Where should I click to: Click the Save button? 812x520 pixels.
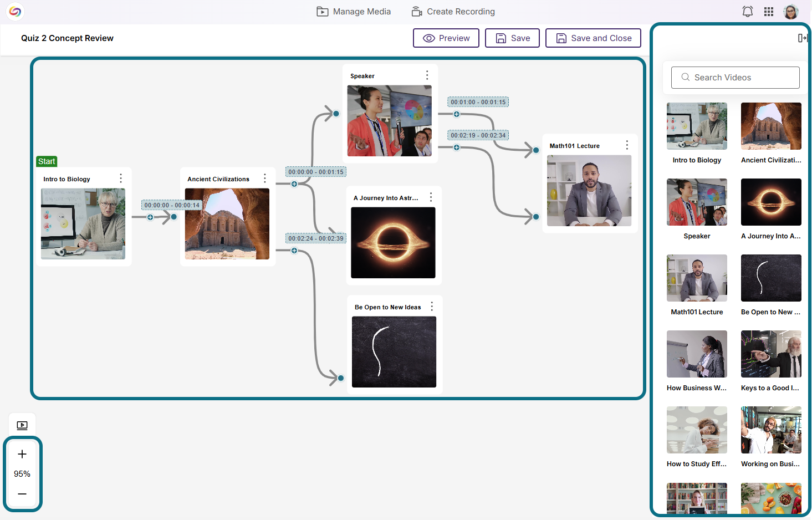[512, 38]
